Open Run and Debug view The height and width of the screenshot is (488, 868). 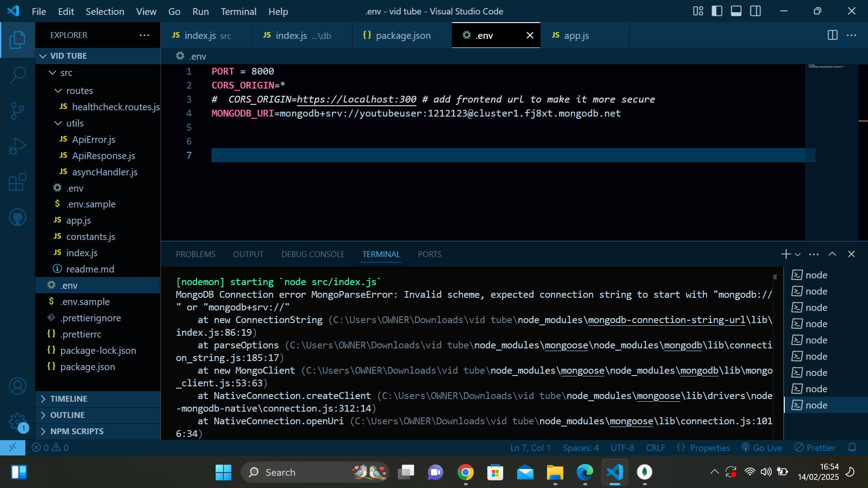(18, 146)
